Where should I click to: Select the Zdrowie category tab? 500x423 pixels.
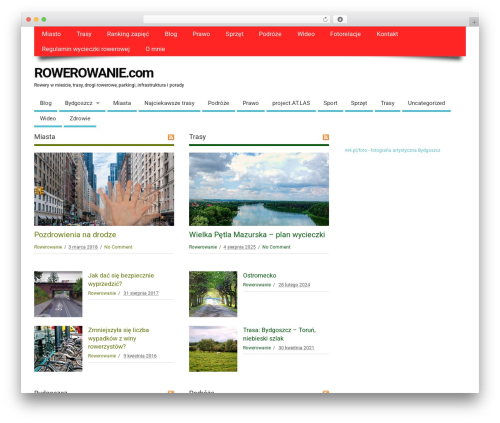(80, 119)
